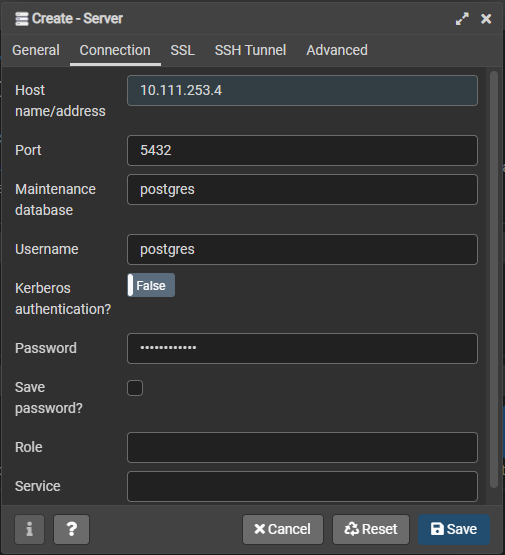
Task: Check the Save password checkbox
Action: tap(135, 388)
